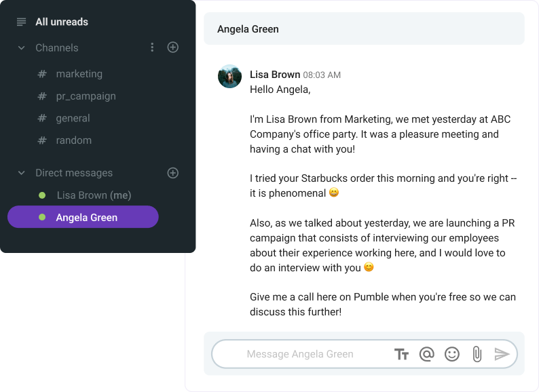Click the All unreads list icon

click(x=22, y=22)
